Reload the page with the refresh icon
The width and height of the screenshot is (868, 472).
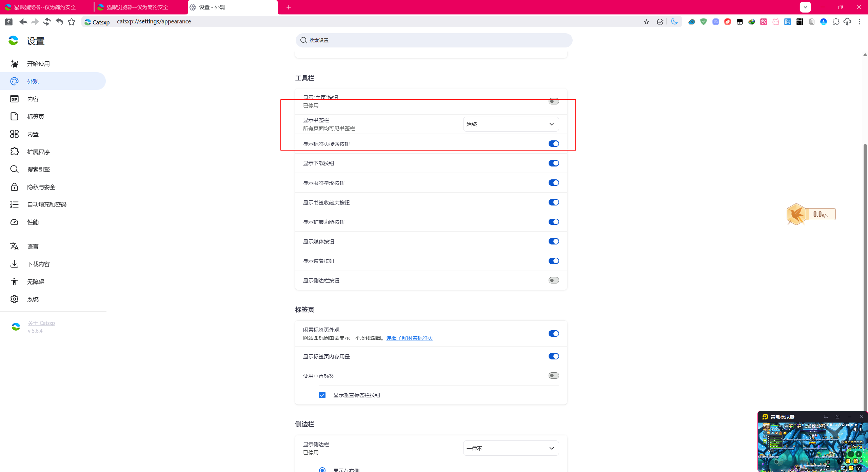click(x=47, y=22)
